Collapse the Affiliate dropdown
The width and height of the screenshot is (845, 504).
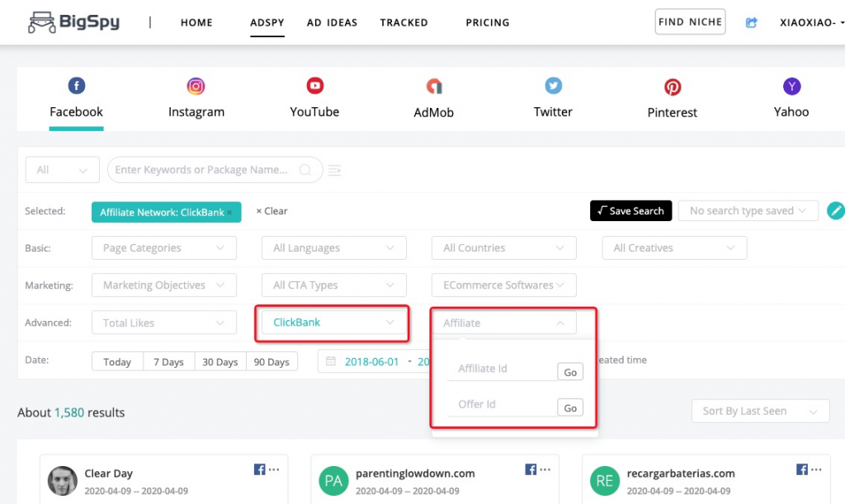(504, 323)
